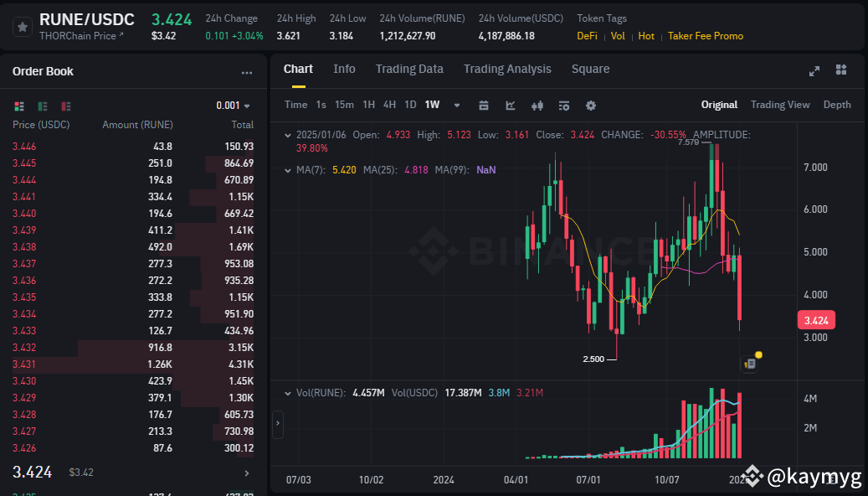Open Order Book more options menu

coord(247,73)
